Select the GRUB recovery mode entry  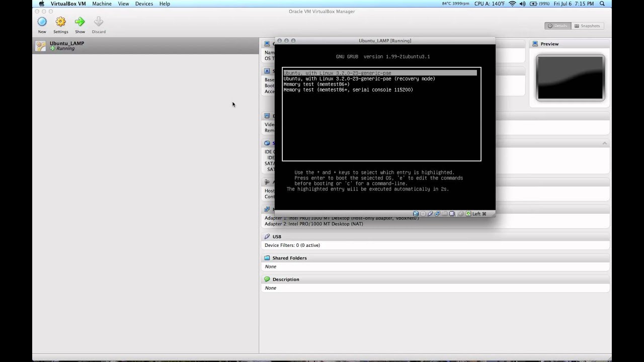click(359, 78)
